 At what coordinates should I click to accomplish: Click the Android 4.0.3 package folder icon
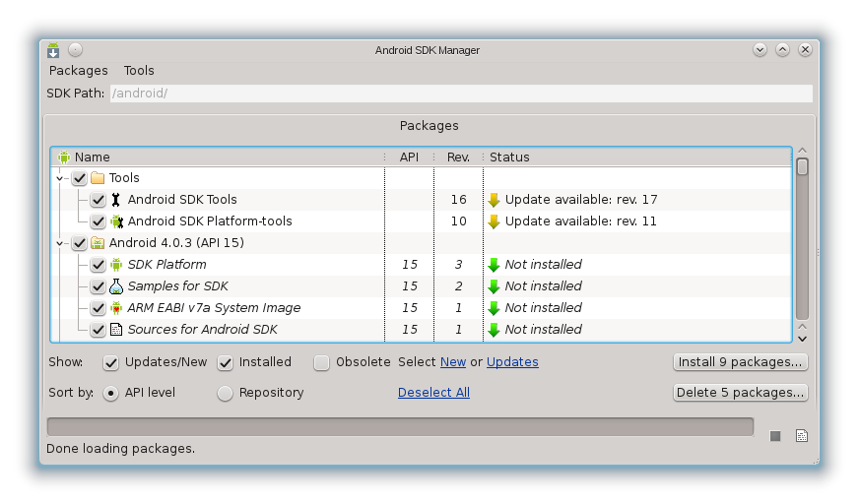pos(98,243)
